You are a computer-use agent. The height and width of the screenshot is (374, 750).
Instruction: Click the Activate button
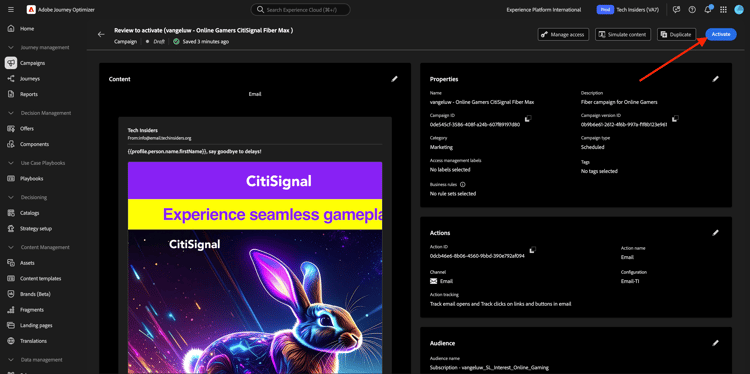(x=720, y=34)
